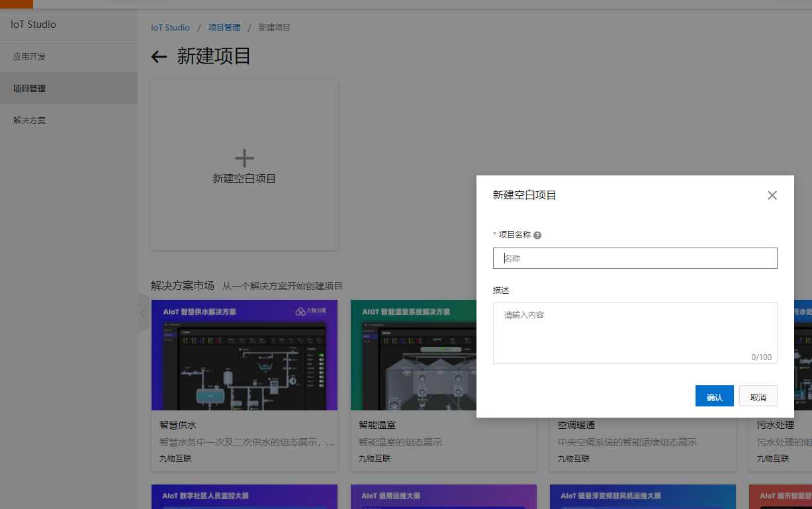Open the AIoT 数字社区人员监控大屏 card

point(244,496)
